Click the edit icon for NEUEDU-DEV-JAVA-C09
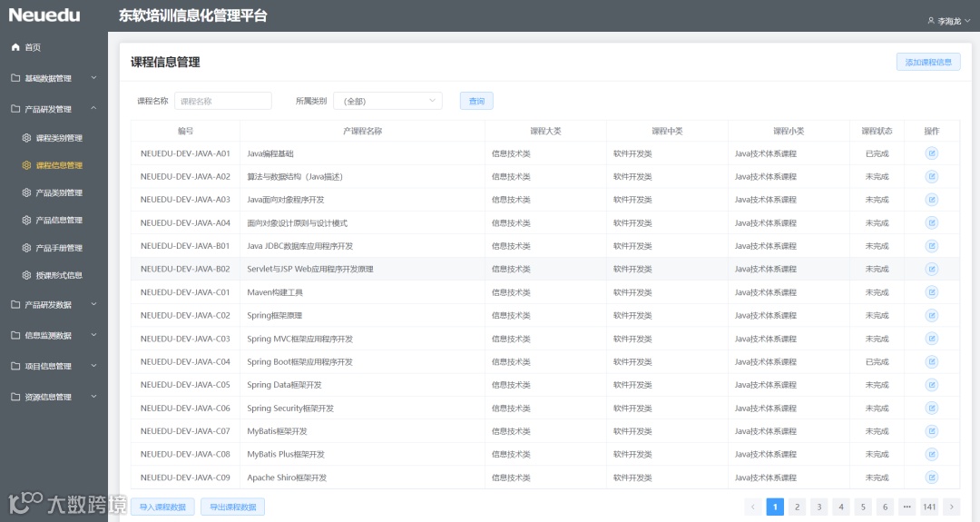 tap(931, 477)
